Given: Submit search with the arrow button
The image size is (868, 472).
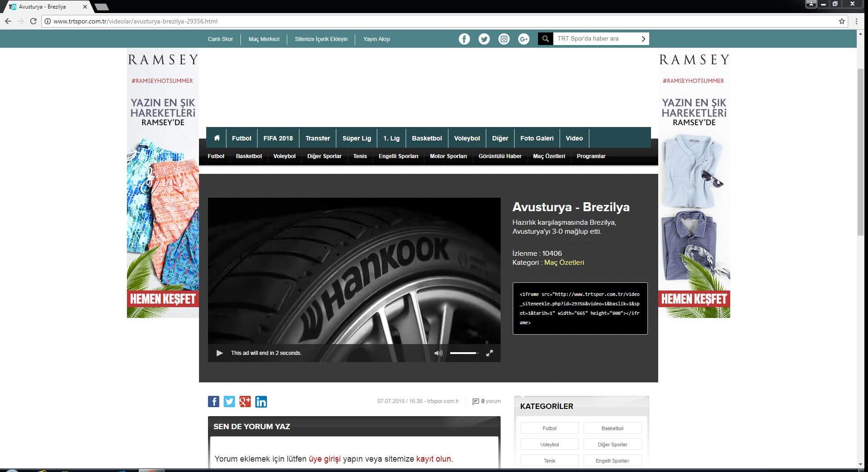Looking at the screenshot, I should click(643, 39).
